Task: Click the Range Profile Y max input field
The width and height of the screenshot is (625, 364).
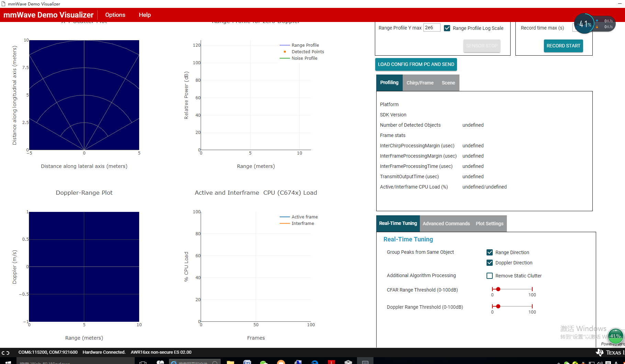Action: [x=432, y=27]
